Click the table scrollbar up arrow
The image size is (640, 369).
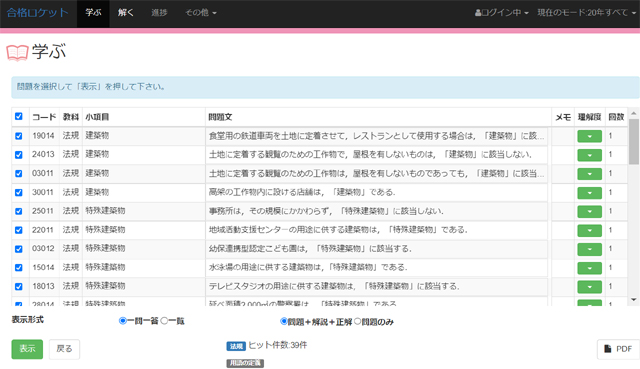(x=633, y=113)
